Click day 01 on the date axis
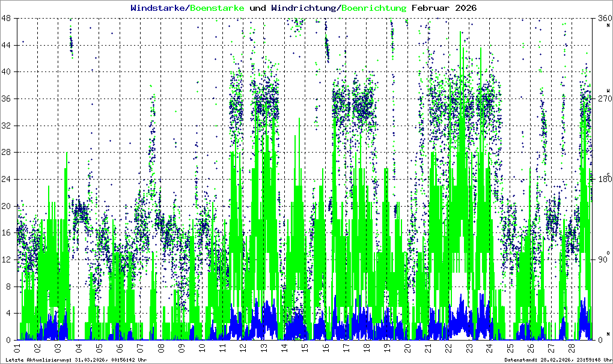 click(17, 348)
